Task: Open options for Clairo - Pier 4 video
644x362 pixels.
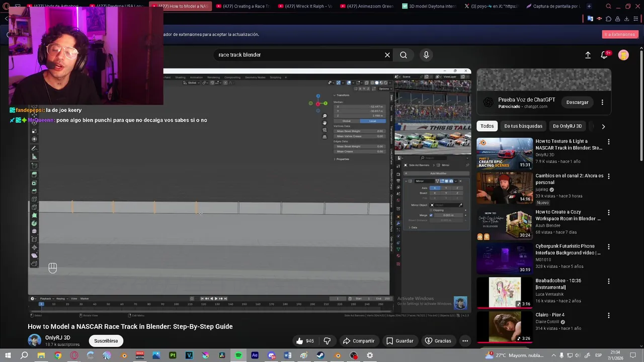Action: 609,315
